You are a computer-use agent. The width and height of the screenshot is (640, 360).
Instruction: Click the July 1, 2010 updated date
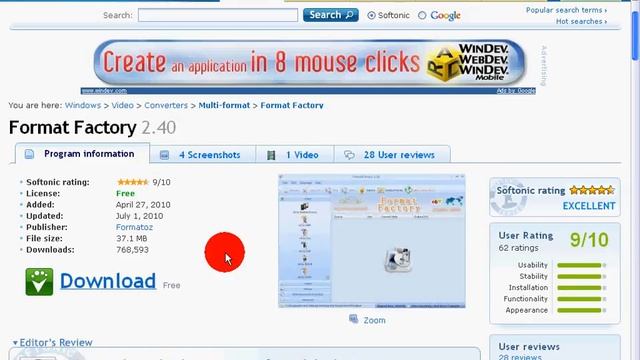139,216
